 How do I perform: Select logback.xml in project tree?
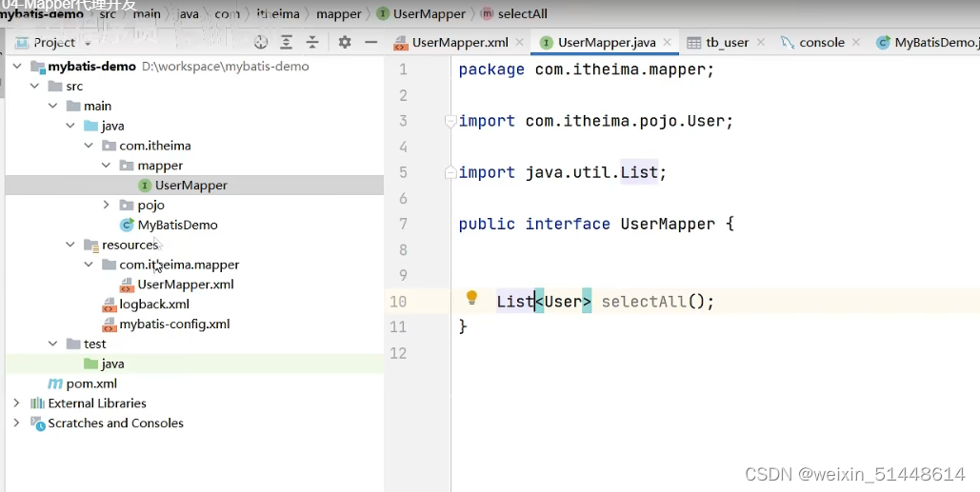point(154,305)
